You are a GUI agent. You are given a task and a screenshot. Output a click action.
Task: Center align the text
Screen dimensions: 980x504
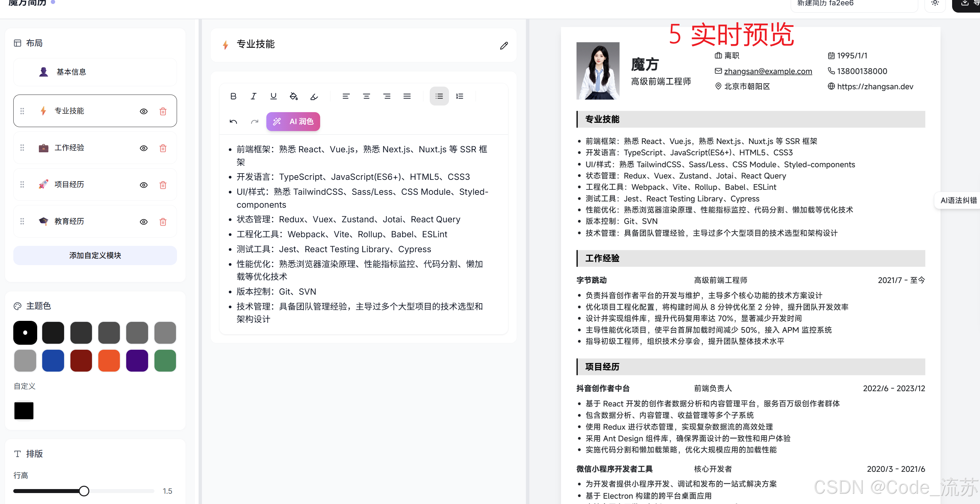click(366, 96)
